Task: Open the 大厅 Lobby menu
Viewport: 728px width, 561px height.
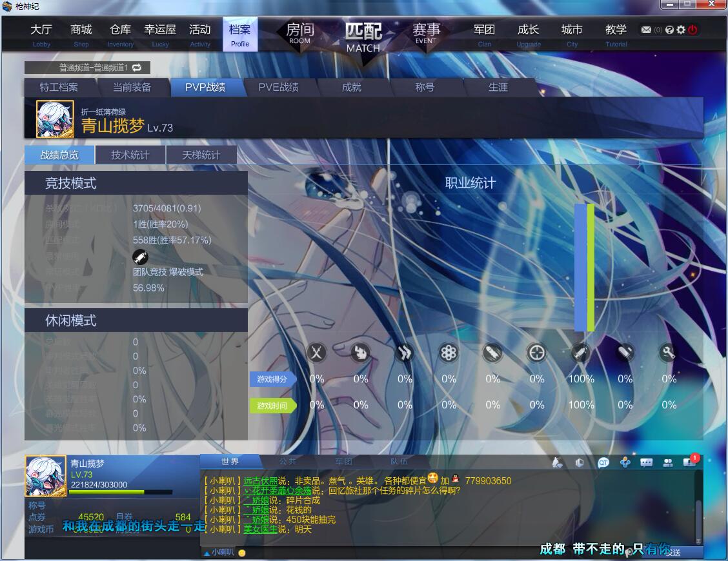Action: tap(41, 35)
